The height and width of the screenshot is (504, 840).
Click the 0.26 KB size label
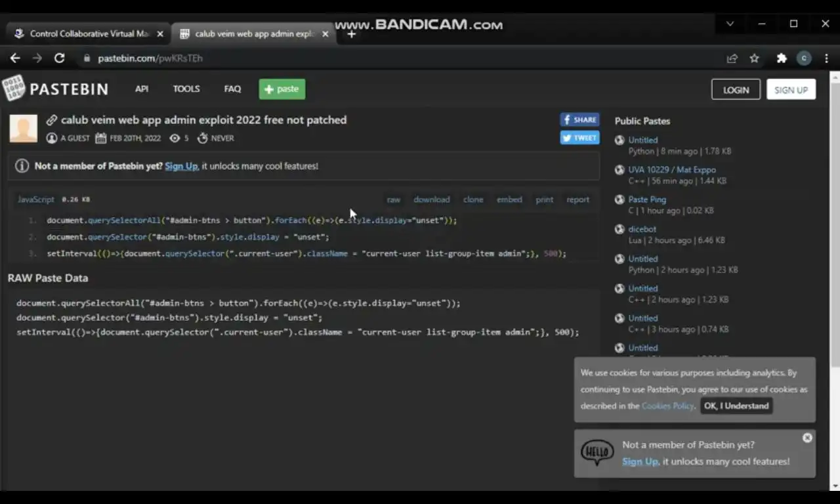[x=75, y=199]
